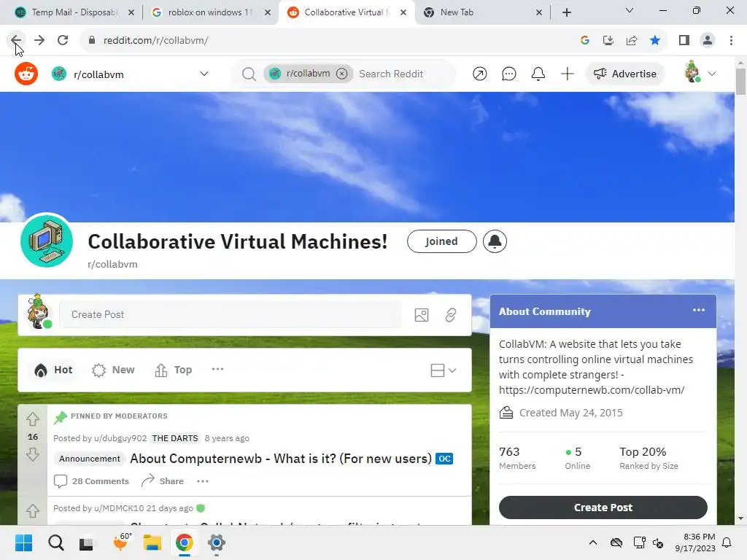The width and height of the screenshot is (747, 560).
Task: Expand the r/collabvm community dropdown
Action: click(x=204, y=74)
